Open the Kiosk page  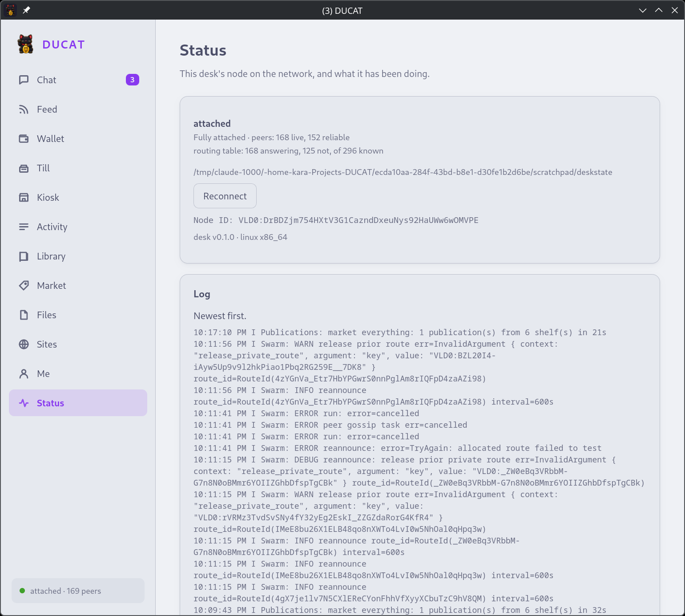click(78, 198)
